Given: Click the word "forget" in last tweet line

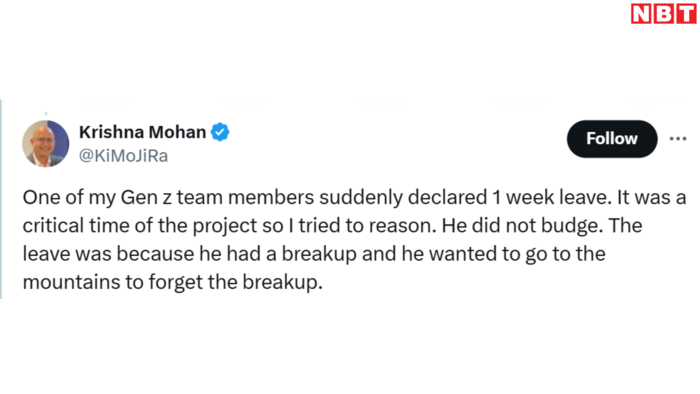Looking at the screenshot, I should click(176, 283).
